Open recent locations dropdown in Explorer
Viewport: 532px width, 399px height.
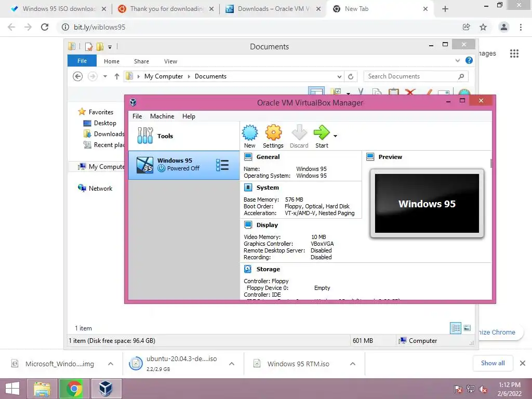pos(105,76)
